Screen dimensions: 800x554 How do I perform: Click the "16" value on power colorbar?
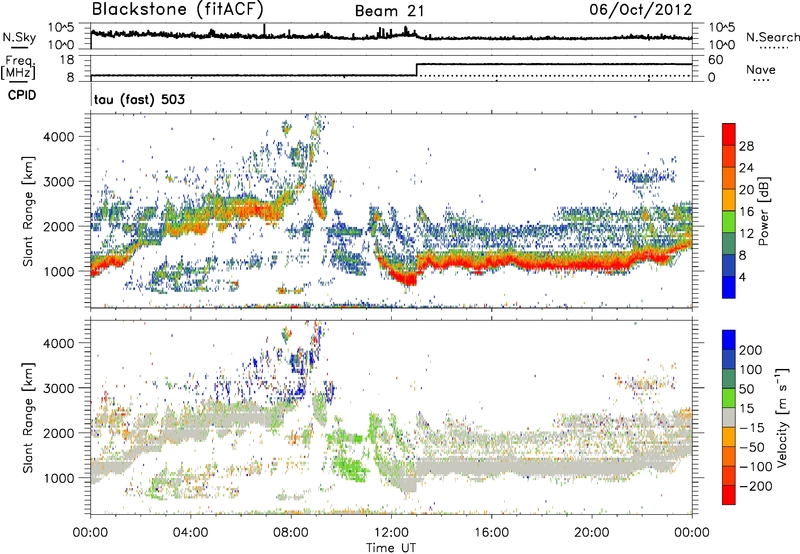(x=746, y=212)
